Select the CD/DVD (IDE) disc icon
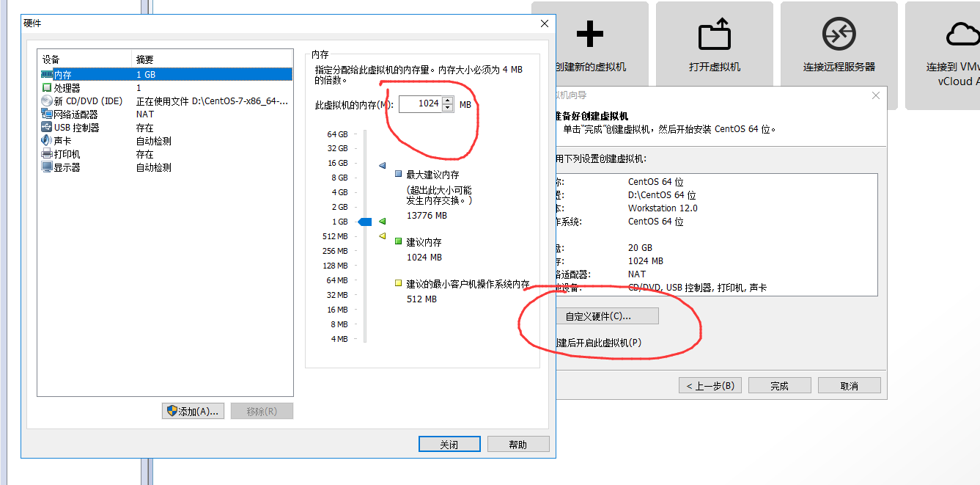 tap(47, 101)
